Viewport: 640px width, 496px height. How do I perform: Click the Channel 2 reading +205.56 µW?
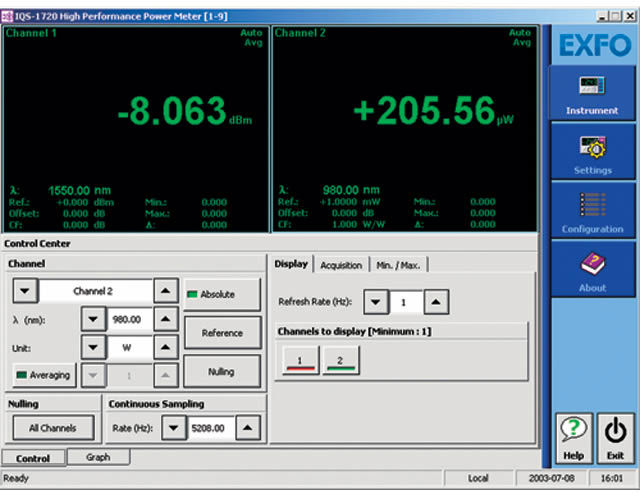pyautogui.click(x=433, y=111)
